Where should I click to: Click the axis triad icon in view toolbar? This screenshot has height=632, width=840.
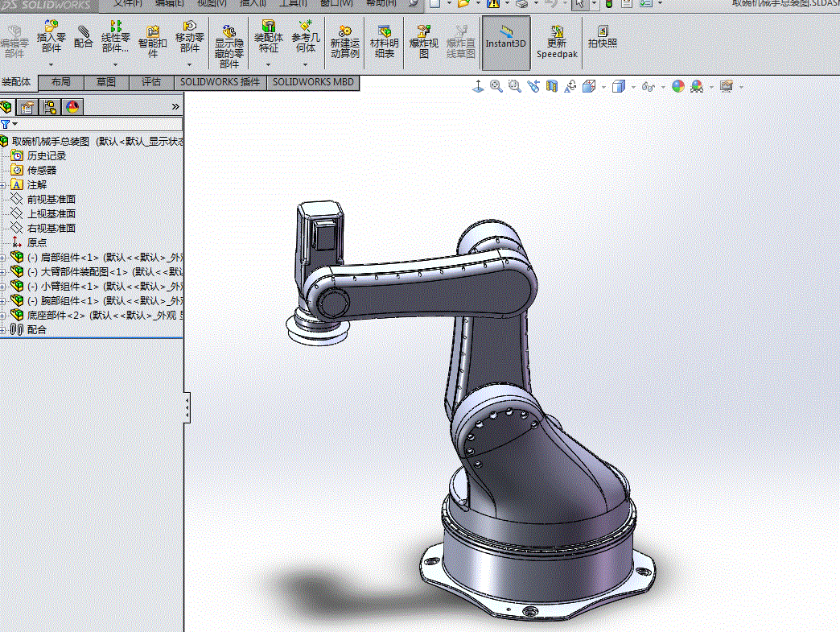pyautogui.click(x=478, y=86)
